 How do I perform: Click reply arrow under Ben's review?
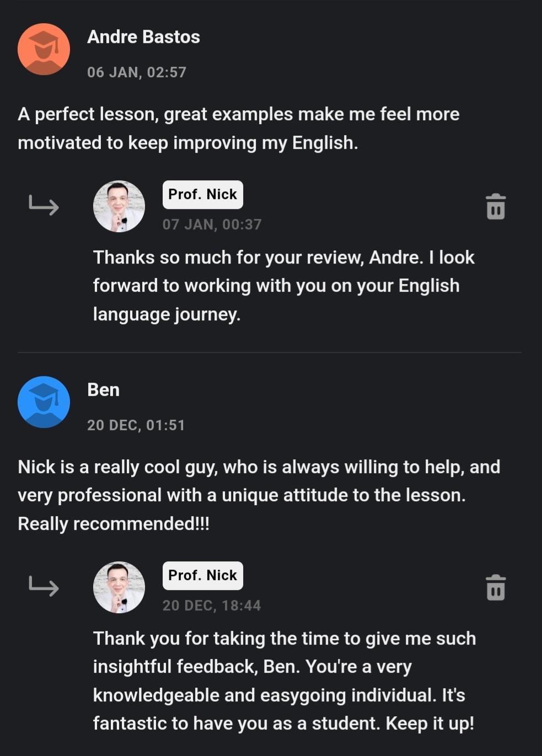coord(44,586)
